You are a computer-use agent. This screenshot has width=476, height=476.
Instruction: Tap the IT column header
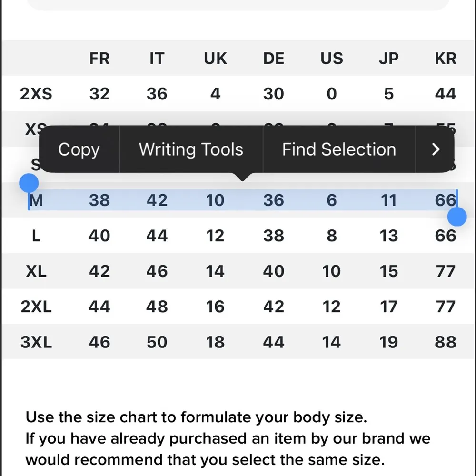(157, 59)
